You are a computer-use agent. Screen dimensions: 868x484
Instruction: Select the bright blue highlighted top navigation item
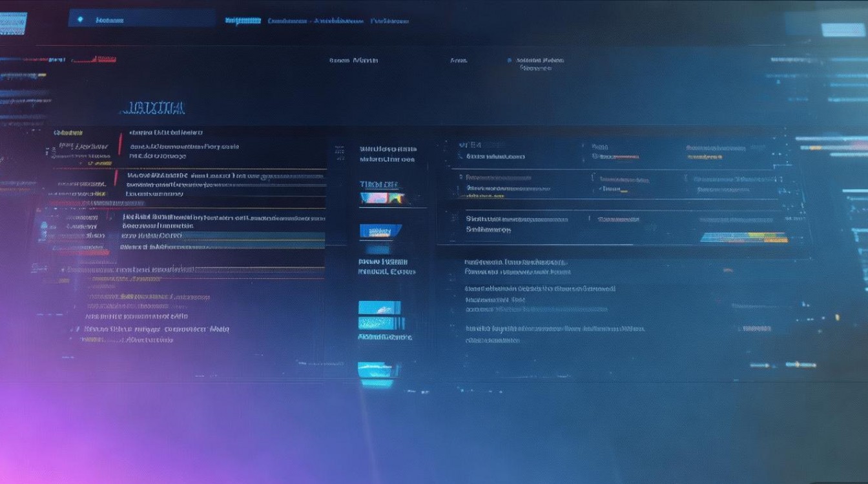tap(243, 21)
